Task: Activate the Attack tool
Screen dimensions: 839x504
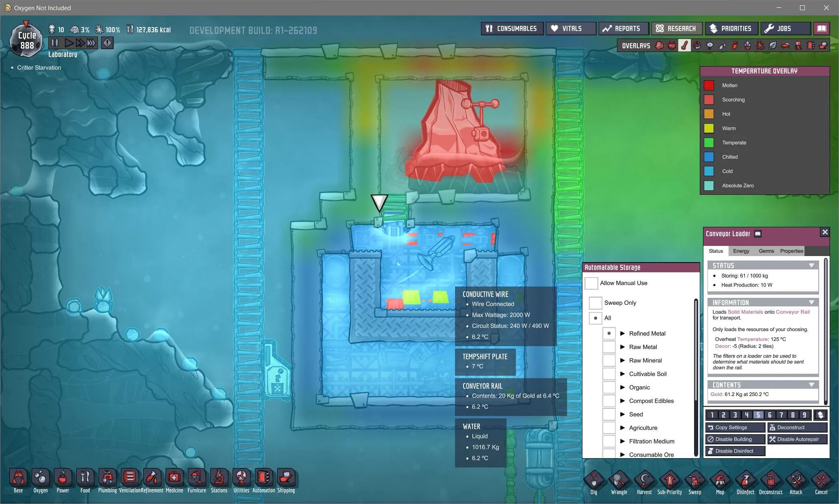Action: (796, 481)
